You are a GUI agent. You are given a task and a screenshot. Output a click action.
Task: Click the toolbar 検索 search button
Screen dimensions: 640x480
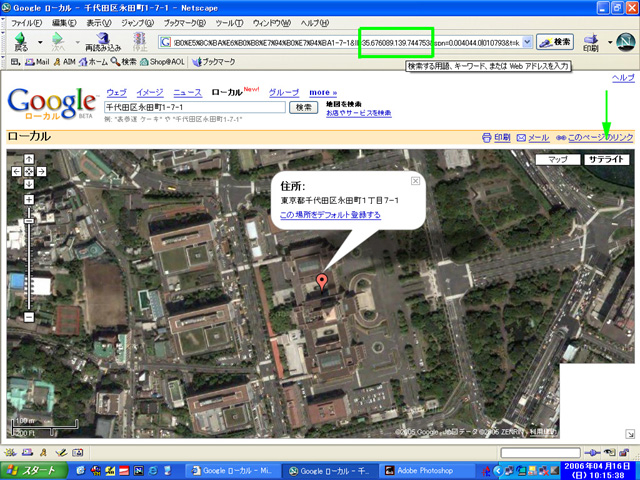pos(555,42)
